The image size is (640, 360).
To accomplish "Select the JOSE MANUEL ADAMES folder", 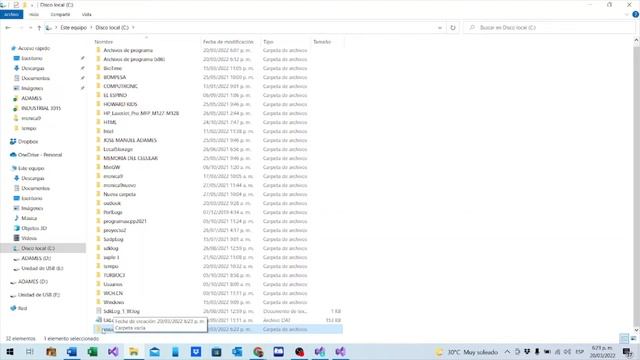I will click(130, 140).
